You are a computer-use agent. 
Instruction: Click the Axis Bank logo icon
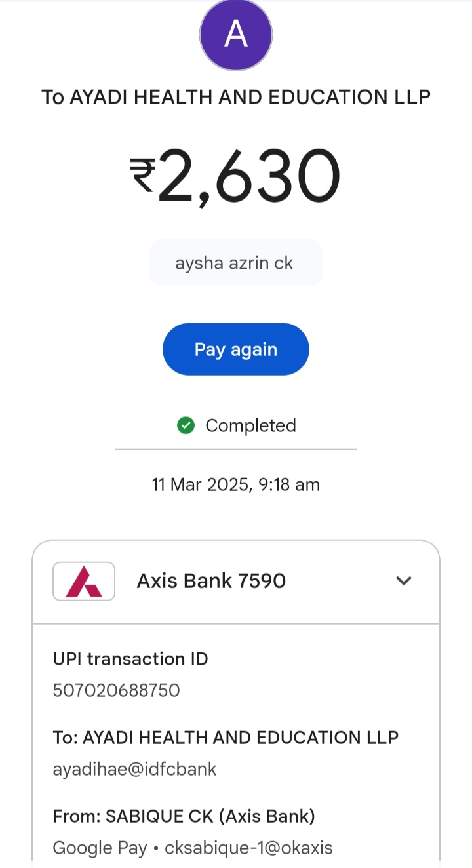(x=84, y=581)
